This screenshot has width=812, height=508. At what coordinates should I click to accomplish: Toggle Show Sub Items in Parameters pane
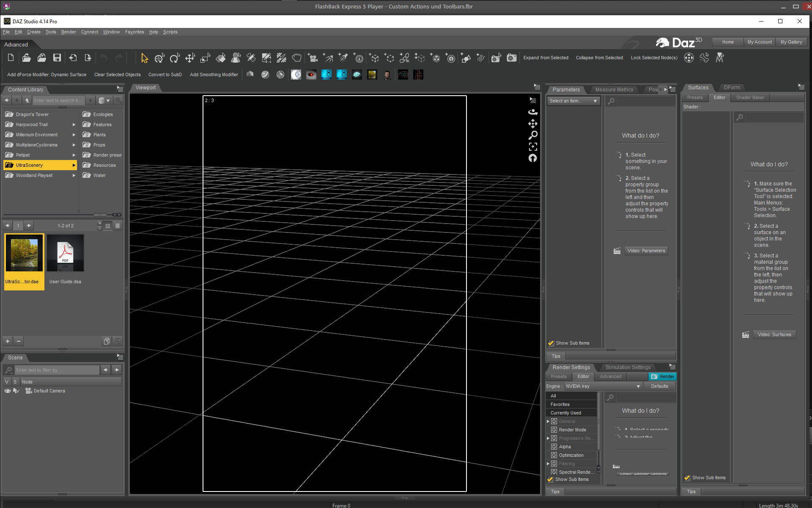(x=551, y=343)
